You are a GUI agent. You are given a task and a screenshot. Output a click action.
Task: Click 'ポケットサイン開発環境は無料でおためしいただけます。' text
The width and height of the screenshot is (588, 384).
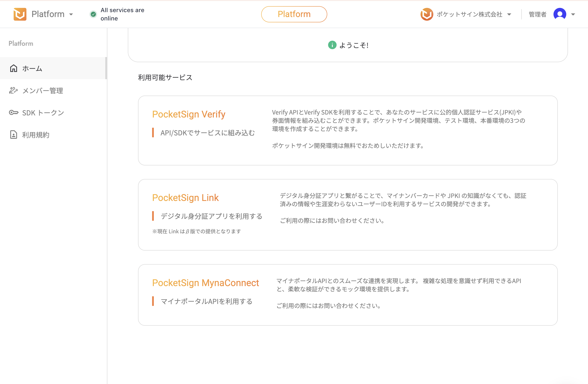348,146
